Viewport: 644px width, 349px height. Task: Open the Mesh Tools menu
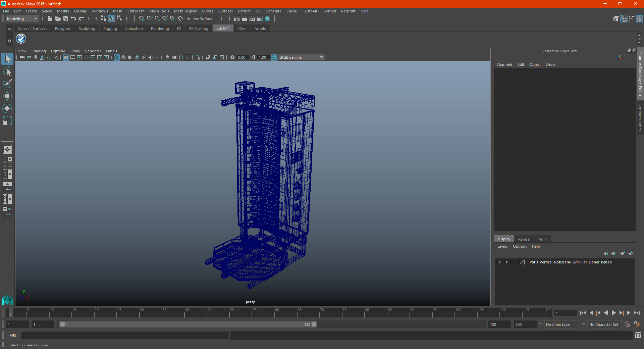pyautogui.click(x=159, y=11)
